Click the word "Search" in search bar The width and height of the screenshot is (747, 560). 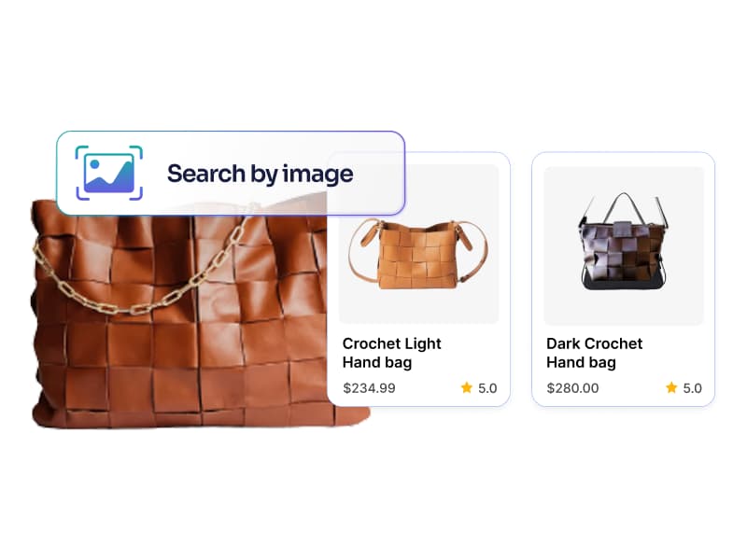coord(205,174)
